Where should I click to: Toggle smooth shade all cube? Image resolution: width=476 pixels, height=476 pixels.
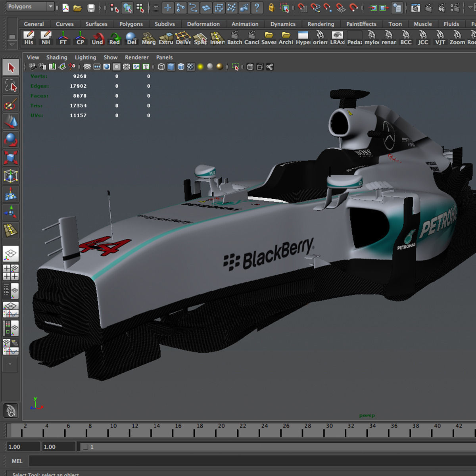(171, 67)
